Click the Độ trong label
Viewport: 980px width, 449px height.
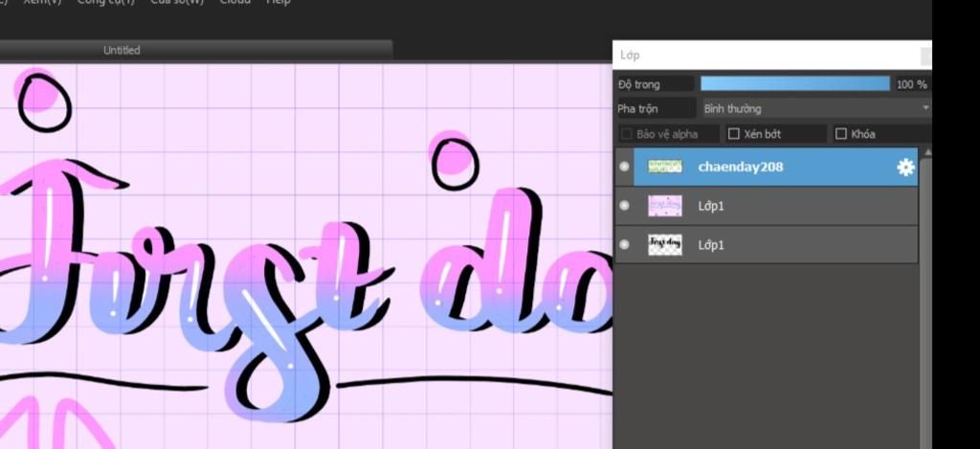click(638, 84)
